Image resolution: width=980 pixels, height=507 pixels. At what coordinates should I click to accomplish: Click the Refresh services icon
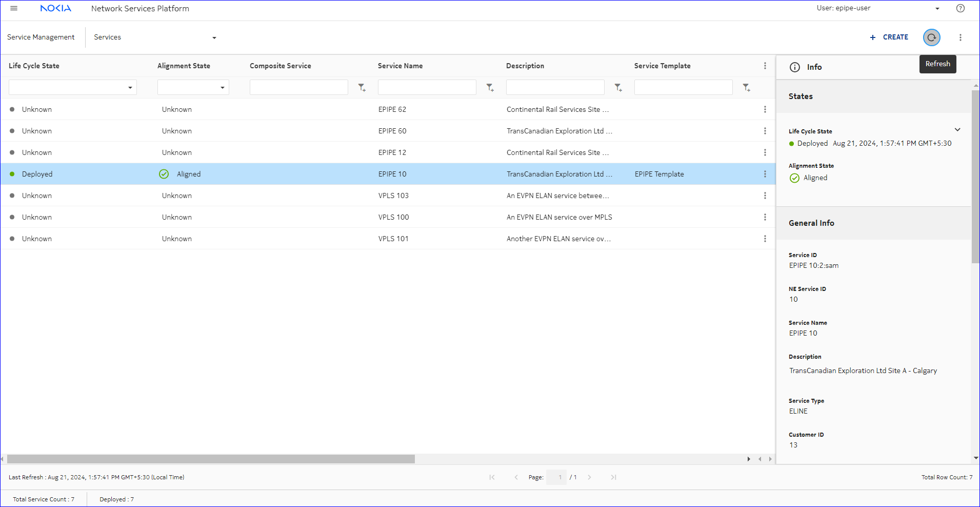click(x=931, y=37)
